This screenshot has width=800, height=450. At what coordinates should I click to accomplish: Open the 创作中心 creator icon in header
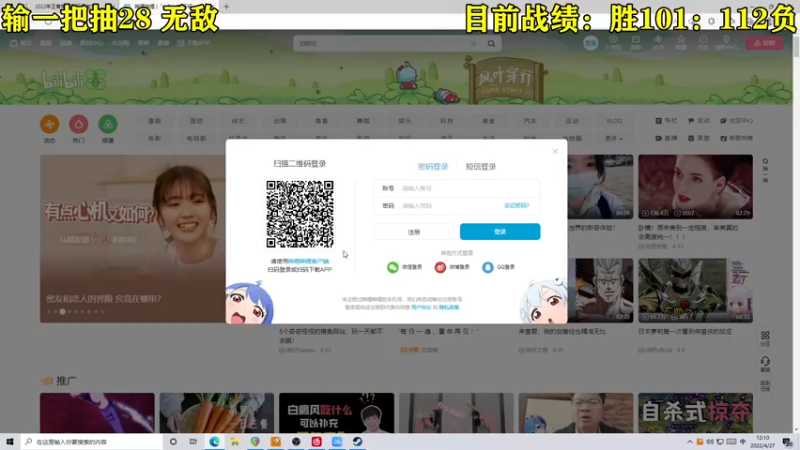tap(726, 42)
